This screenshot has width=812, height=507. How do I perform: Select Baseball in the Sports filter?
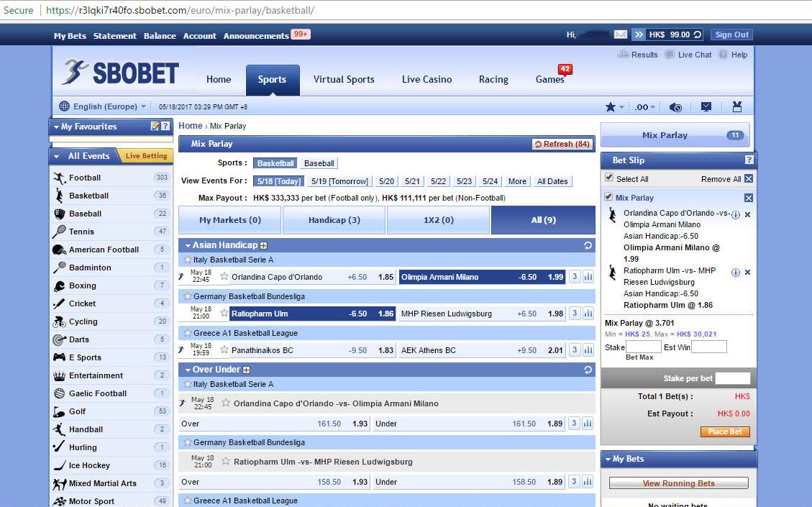[319, 163]
